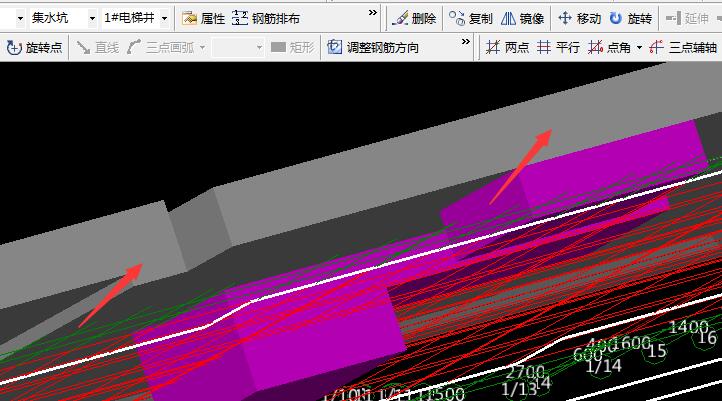Choose the 三点画弧 three-point arc tool
This screenshot has height=401, width=722.
pos(161,47)
